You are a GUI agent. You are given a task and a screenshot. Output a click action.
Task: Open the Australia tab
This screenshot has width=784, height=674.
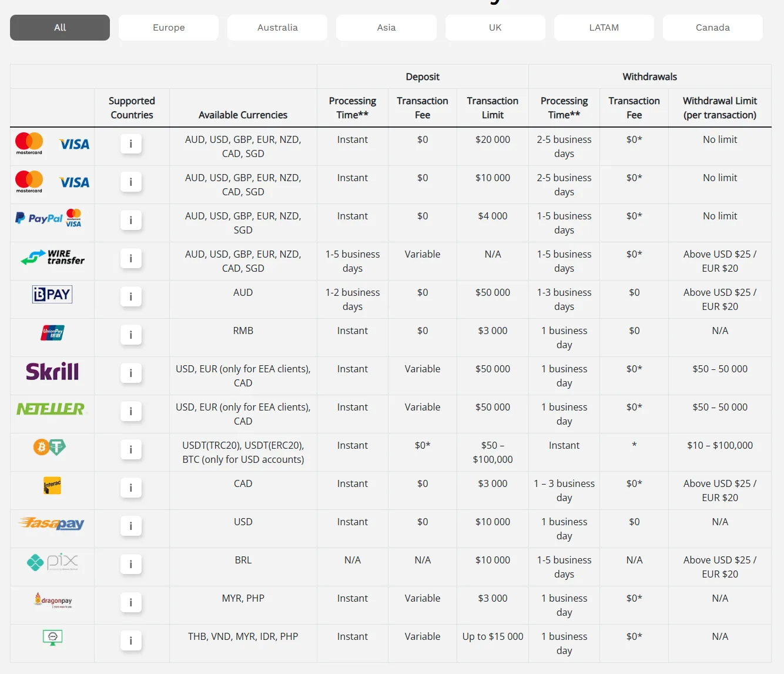tap(277, 28)
